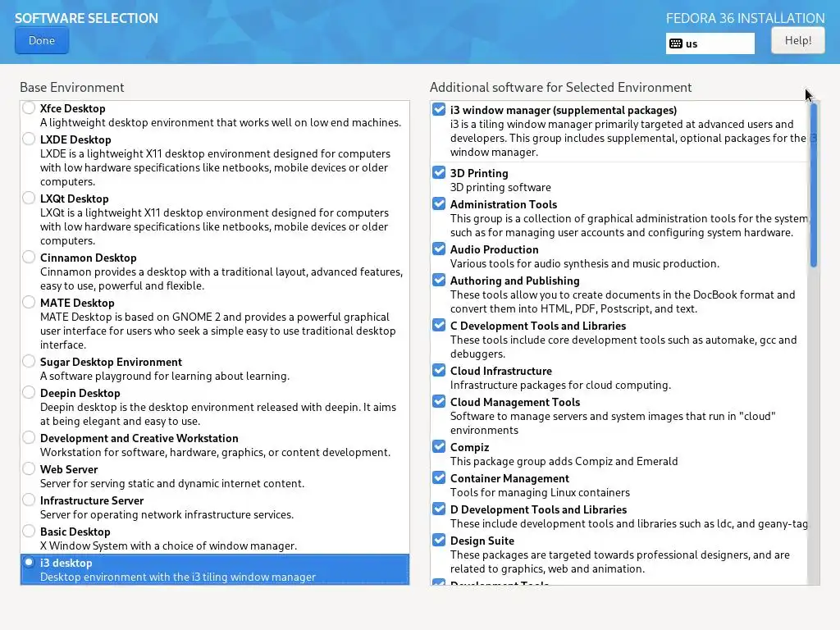
Task: Uncheck the Cloud Infrastructure checkbox
Action: click(x=439, y=370)
